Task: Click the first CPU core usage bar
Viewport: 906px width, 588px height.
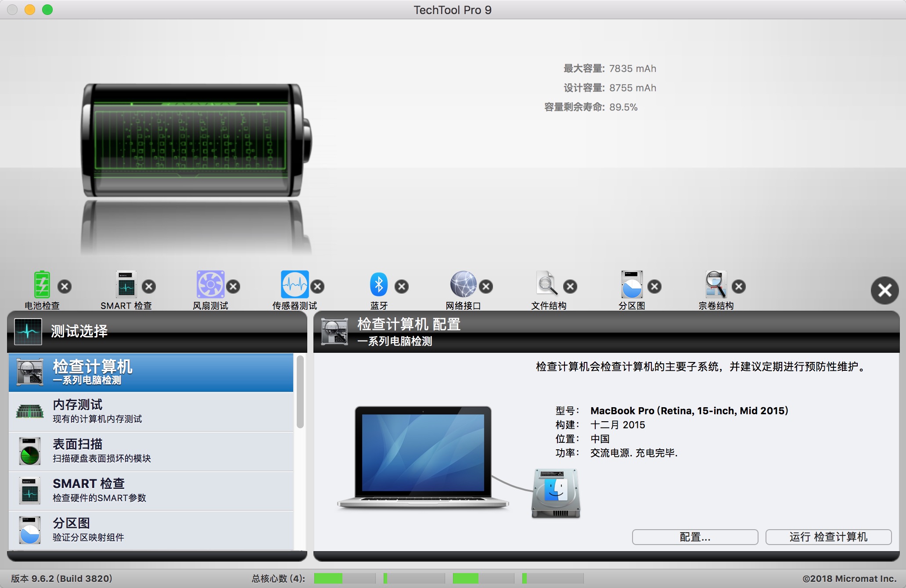Action: [x=345, y=578]
